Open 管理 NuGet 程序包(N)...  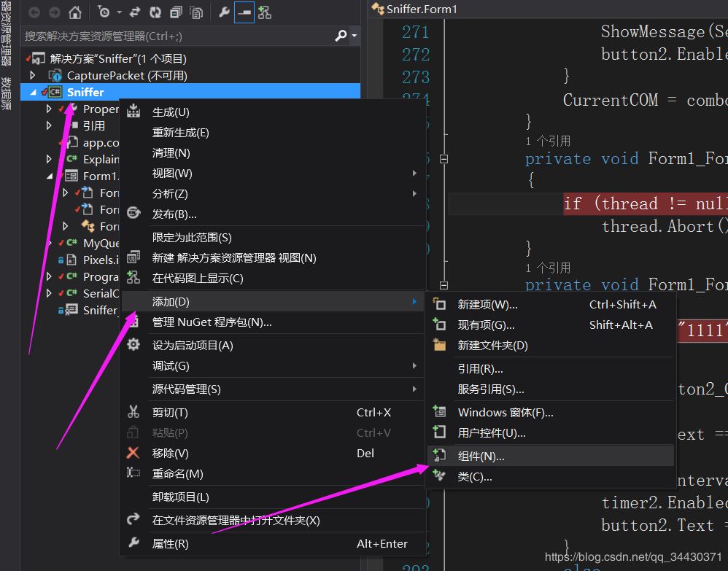[273, 322]
